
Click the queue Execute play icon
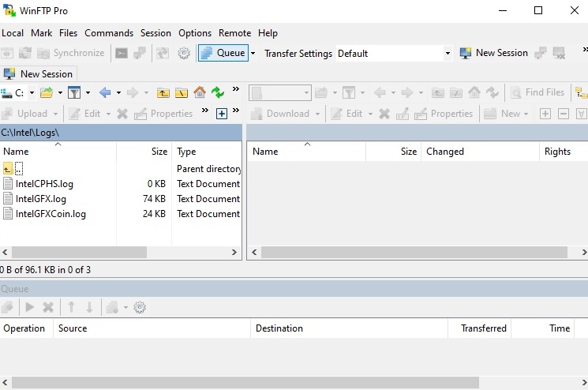pyautogui.click(x=30, y=308)
